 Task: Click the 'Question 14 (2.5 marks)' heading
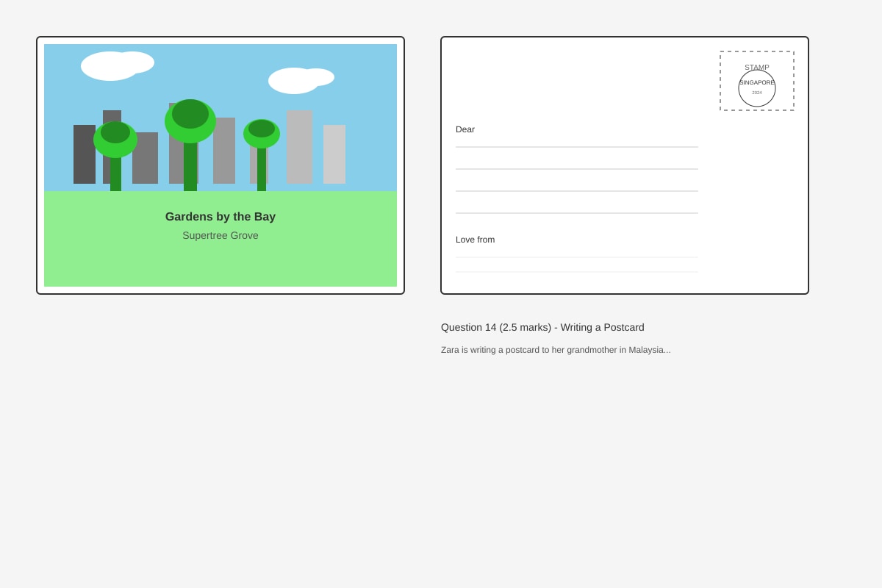click(542, 327)
